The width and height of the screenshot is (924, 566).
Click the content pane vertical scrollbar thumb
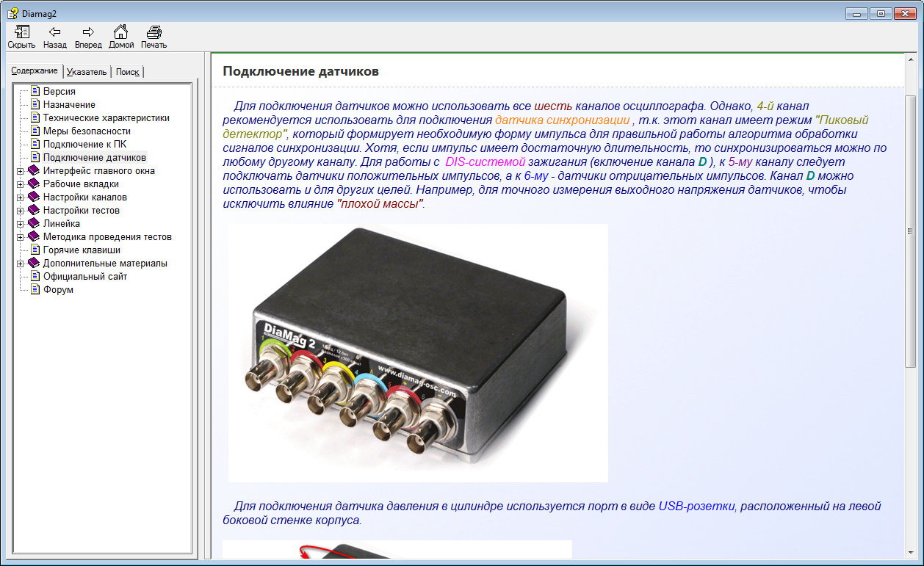point(911,231)
